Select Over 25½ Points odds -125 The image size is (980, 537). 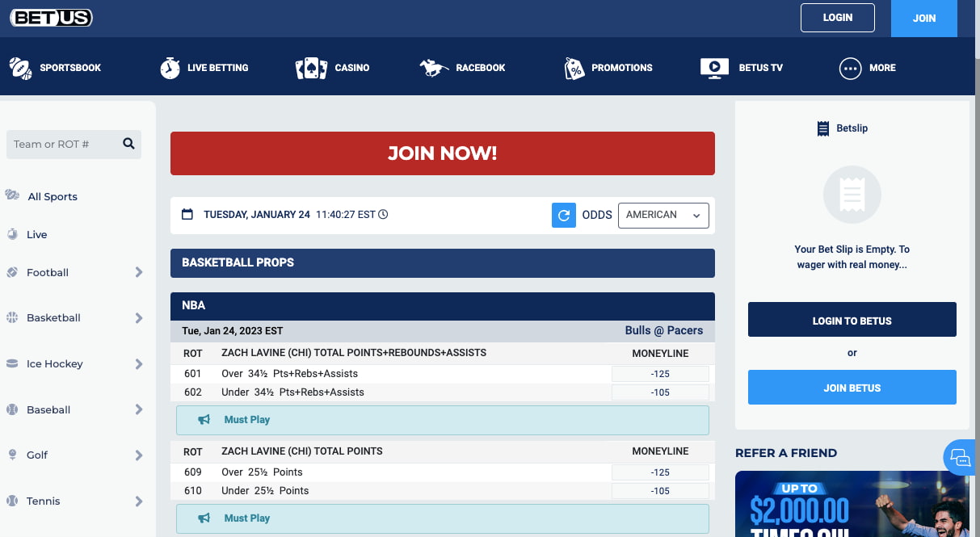click(660, 472)
